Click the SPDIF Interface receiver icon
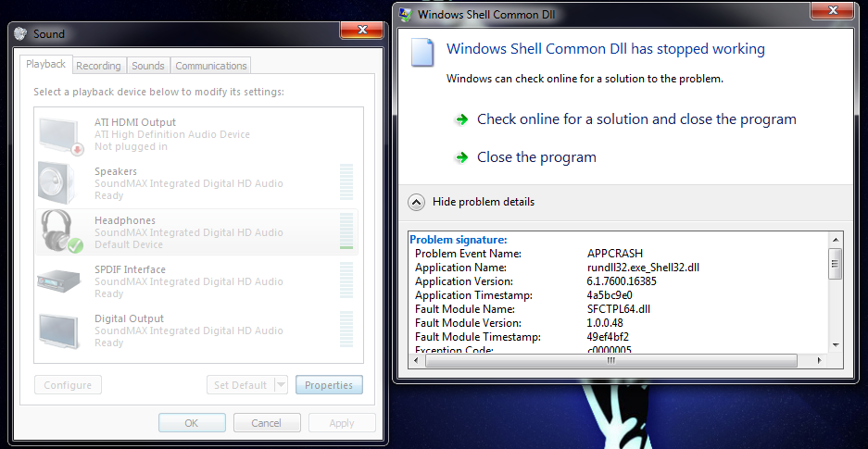 (x=59, y=280)
